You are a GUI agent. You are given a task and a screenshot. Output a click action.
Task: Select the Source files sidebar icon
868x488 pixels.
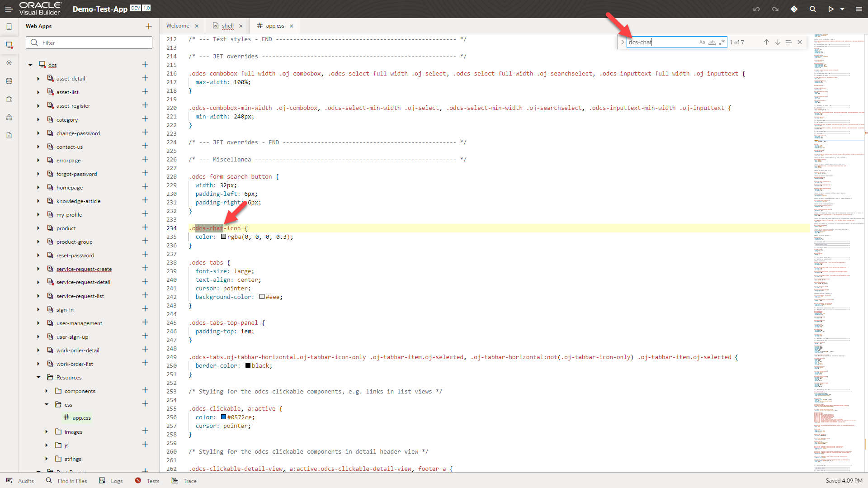9,135
